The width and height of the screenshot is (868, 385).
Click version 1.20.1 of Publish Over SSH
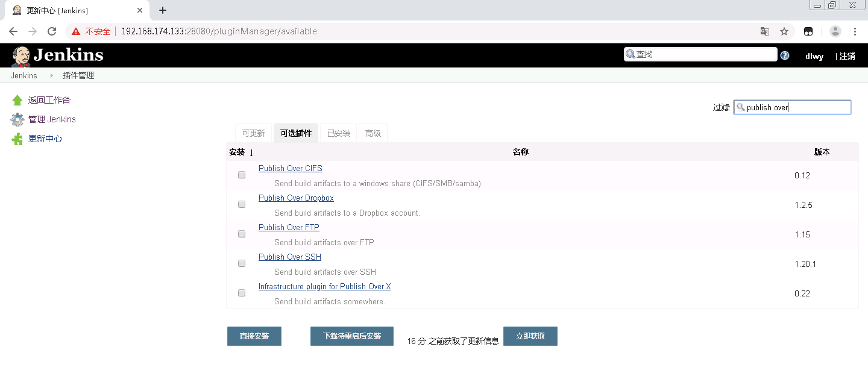click(x=805, y=264)
